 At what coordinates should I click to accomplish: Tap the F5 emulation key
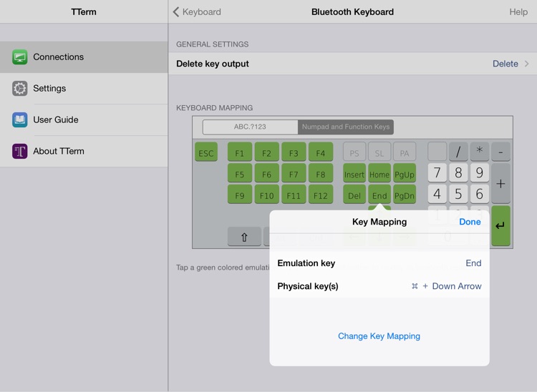coord(240,173)
